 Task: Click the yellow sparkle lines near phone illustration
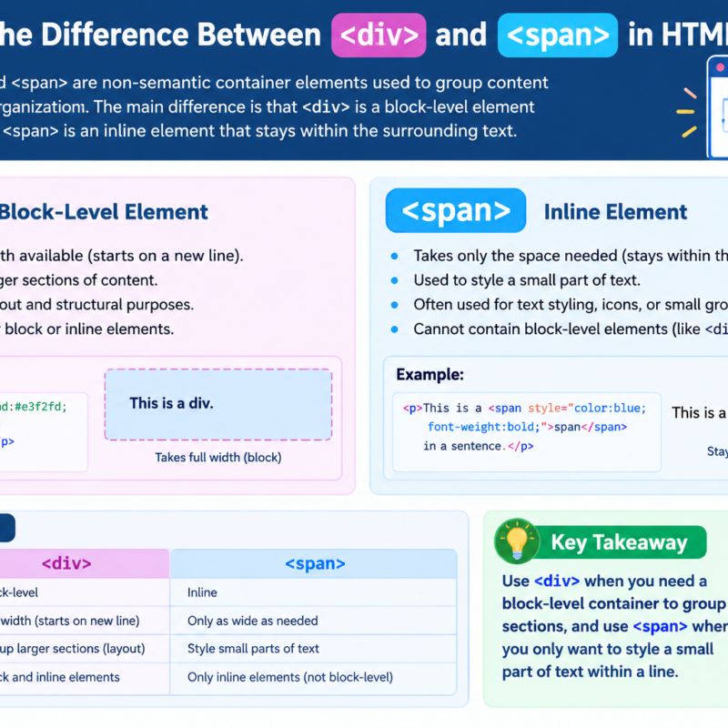click(x=687, y=113)
